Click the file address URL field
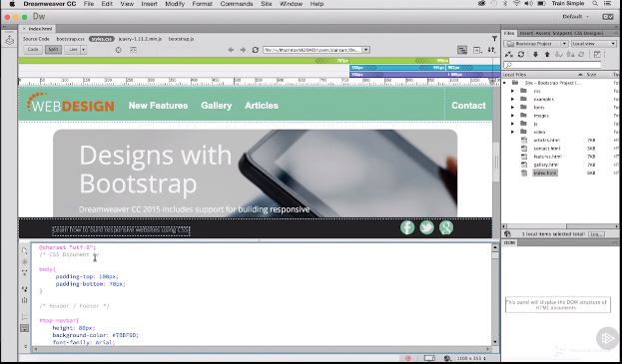 tap(312, 50)
